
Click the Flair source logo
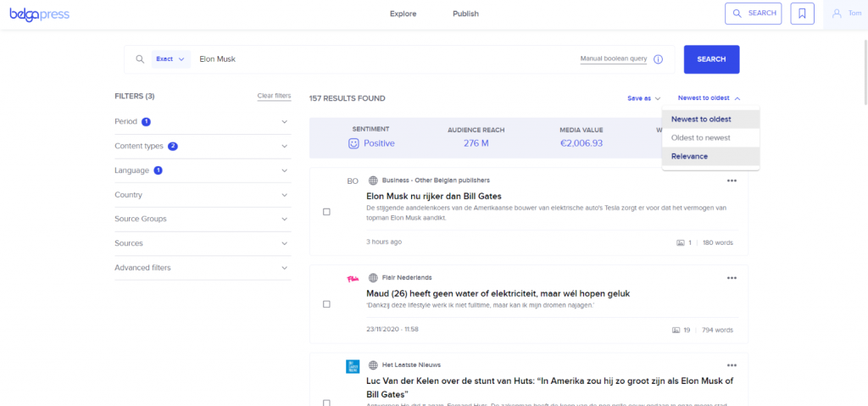tap(353, 279)
